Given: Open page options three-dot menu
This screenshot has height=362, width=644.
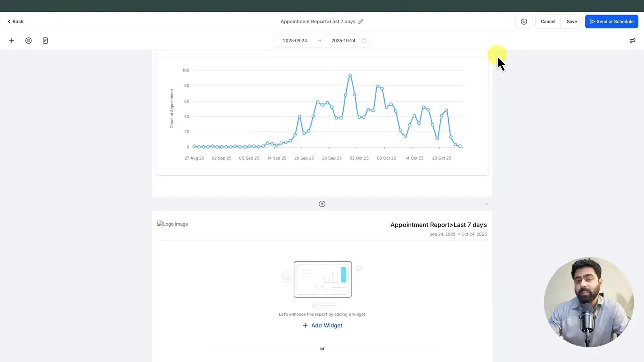Looking at the screenshot, I should pyautogui.click(x=487, y=204).
